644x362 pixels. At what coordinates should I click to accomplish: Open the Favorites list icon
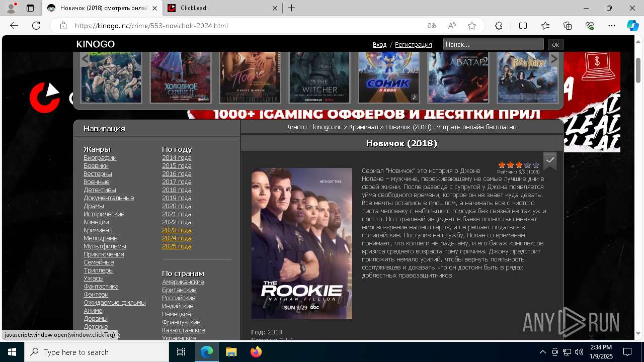click(x=545, y=26)
